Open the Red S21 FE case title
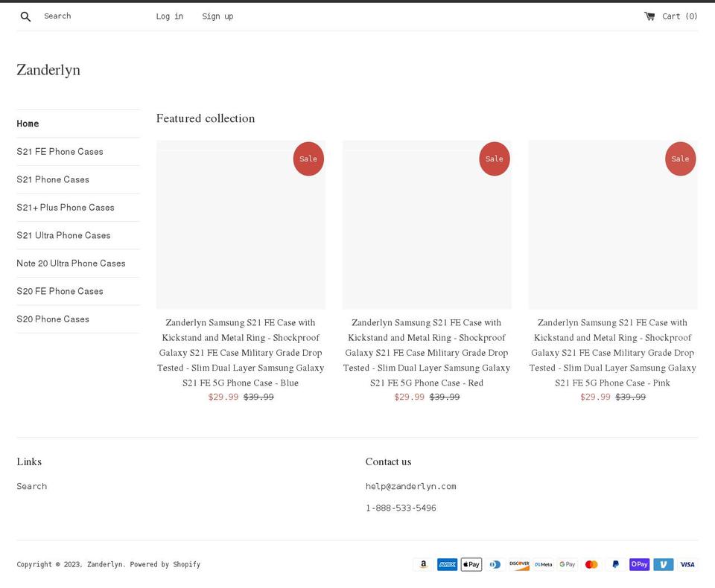The width and height of the screenshot is (715, 588). [x=427, y=352]
